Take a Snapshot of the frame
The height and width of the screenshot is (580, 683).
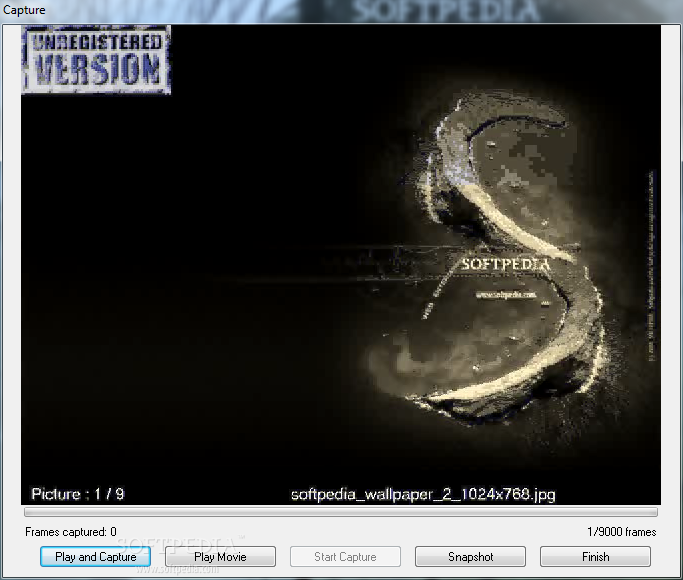tap(470, 556)
